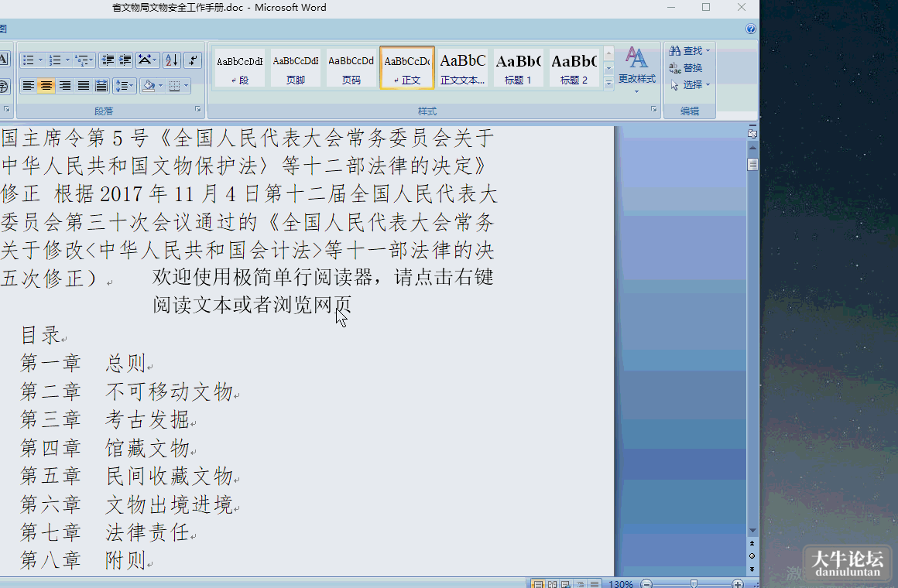Screen dimensions: 898x588
Task: Click the A-Z sort icon
Action: [172, 60]
